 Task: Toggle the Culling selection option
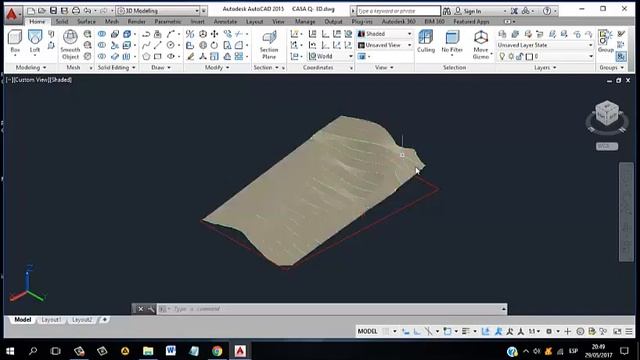(x=426, y=41)
